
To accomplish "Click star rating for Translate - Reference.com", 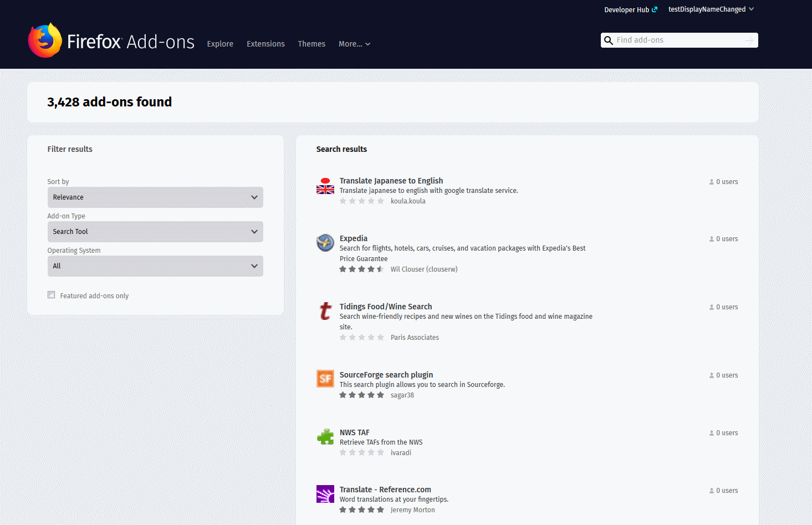I will coord(361,510).
